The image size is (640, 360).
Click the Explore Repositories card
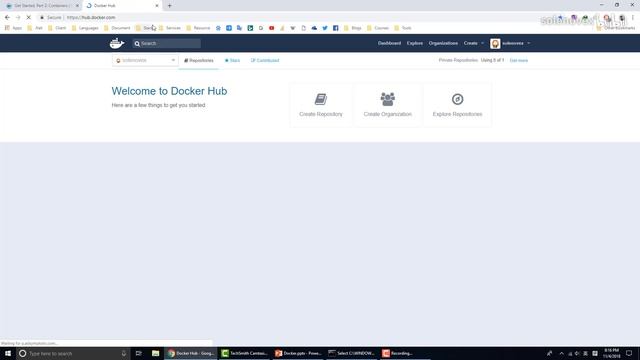pos(457,105)
